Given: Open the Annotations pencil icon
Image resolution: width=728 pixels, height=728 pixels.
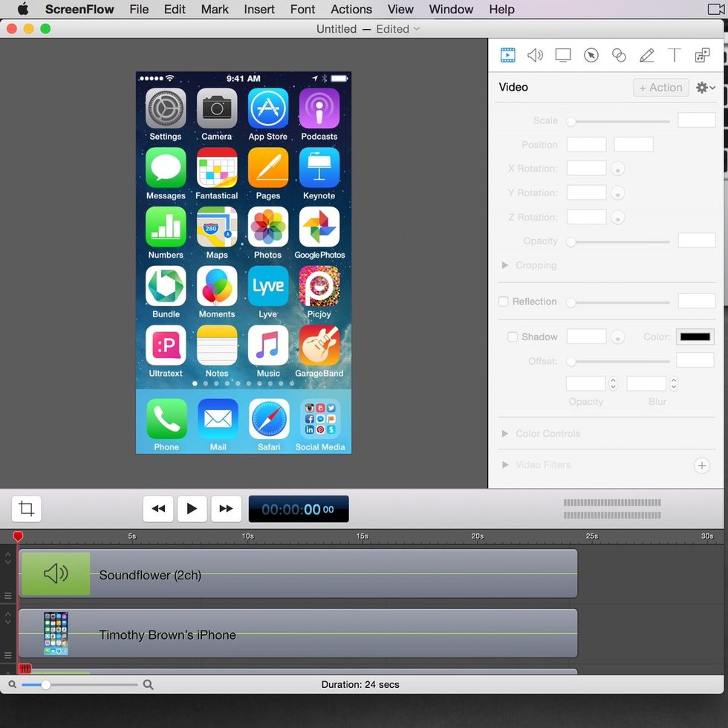Looking at the screenshot, I should coord(646,55).
